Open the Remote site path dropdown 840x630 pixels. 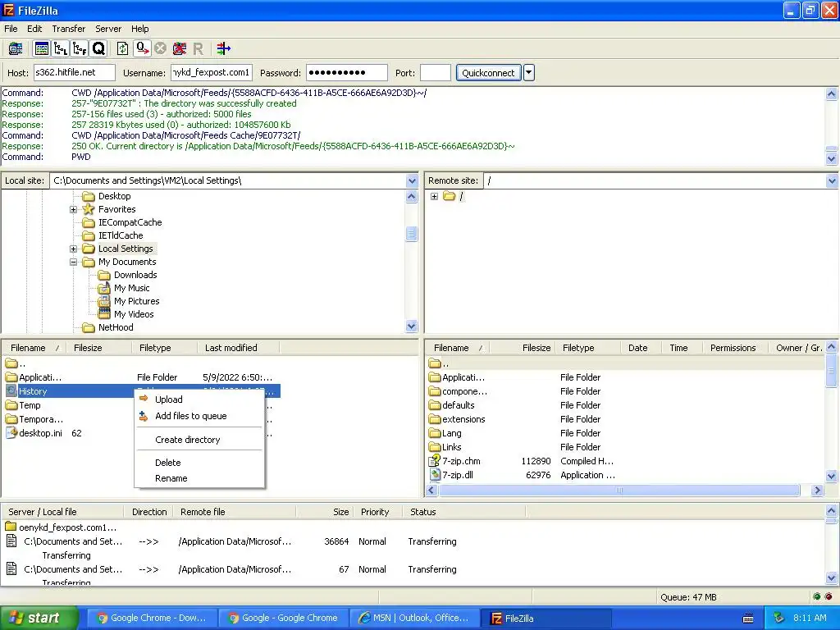pyautogui.click(x=832, y=180)
